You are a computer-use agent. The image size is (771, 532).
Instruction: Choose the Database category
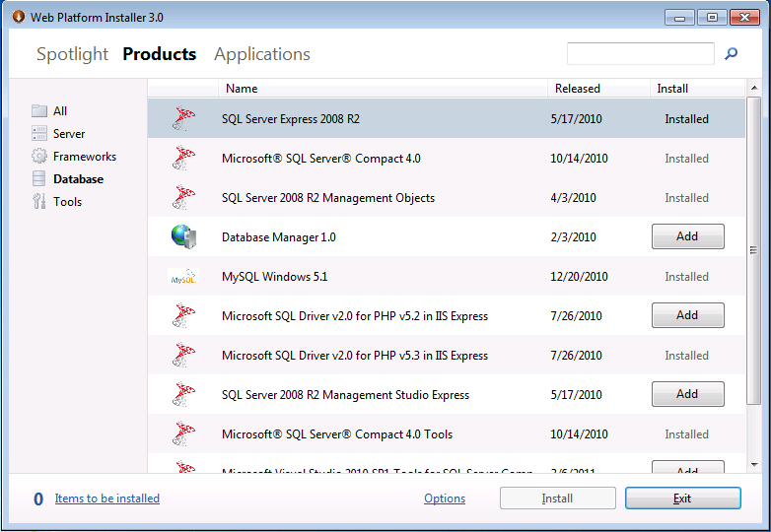78,178
